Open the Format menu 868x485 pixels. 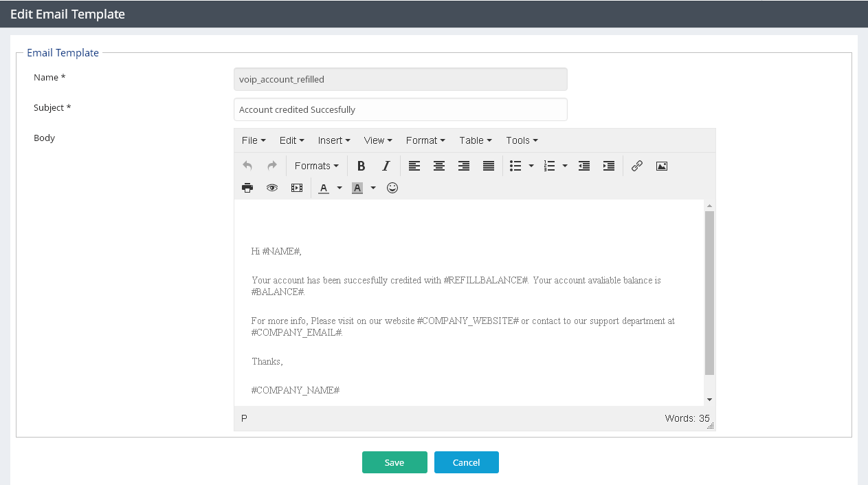tap(425, 140)
